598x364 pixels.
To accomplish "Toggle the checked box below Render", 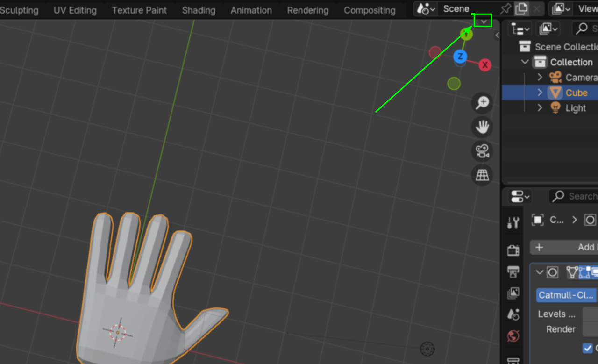I will 588,348.
